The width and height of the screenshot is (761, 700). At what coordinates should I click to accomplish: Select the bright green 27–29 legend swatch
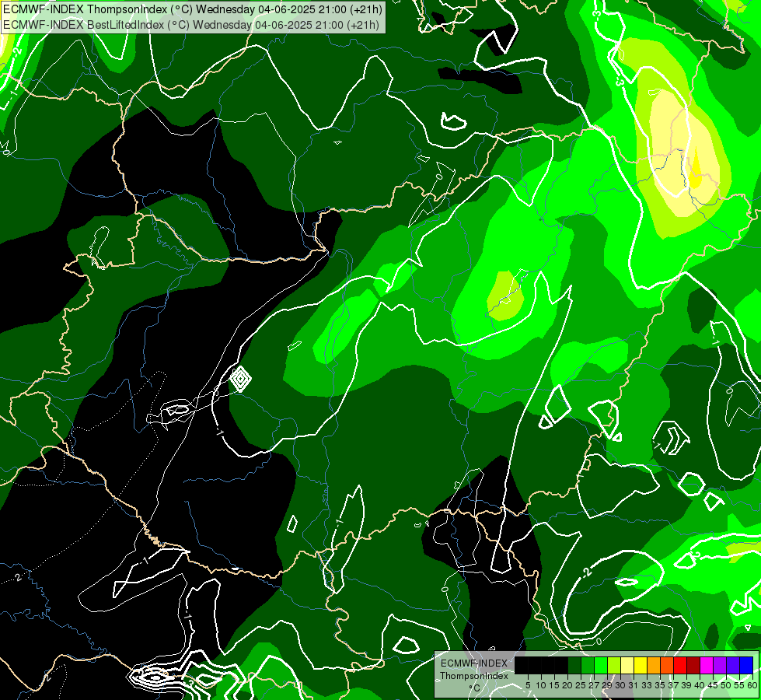click(x=600, y=665)
